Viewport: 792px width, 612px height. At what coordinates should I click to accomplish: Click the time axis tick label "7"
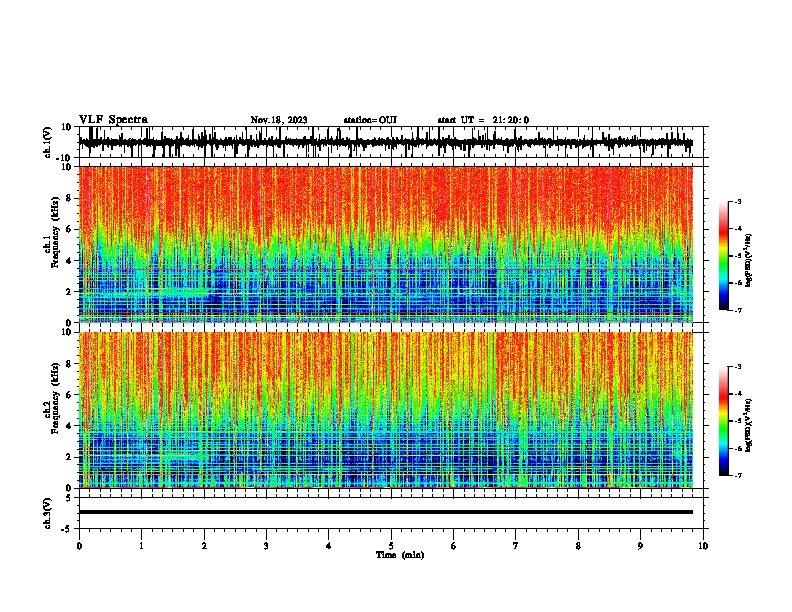[516, 546]
